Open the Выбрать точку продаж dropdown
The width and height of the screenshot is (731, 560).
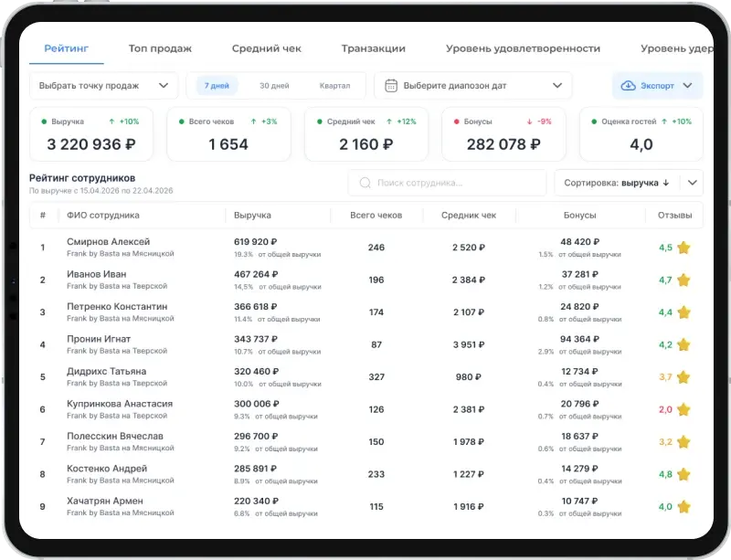(x=104, y=86)
